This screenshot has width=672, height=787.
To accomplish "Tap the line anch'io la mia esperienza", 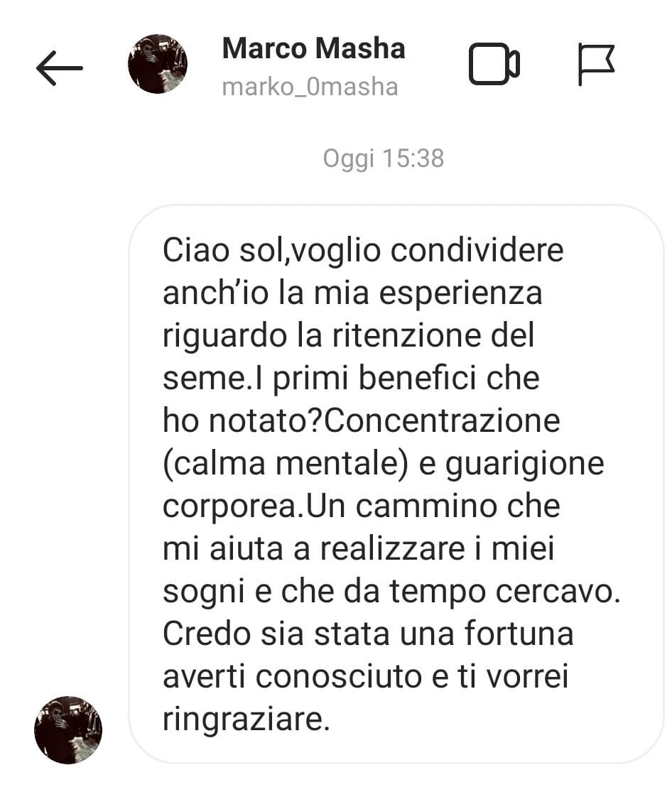I will 352,292.
